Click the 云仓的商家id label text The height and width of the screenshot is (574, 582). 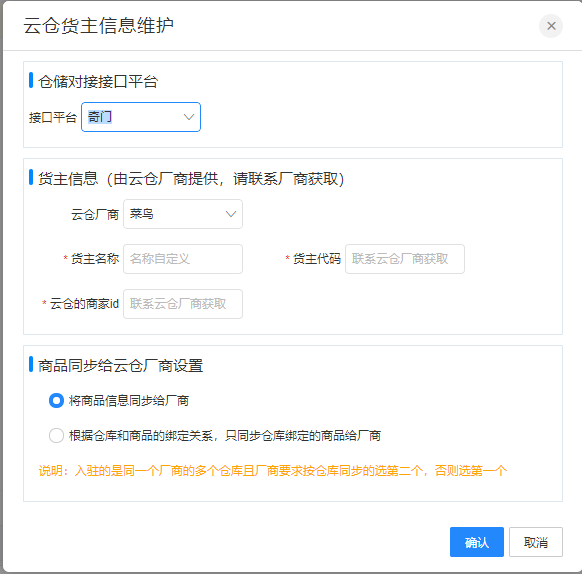tap(84, 304)
